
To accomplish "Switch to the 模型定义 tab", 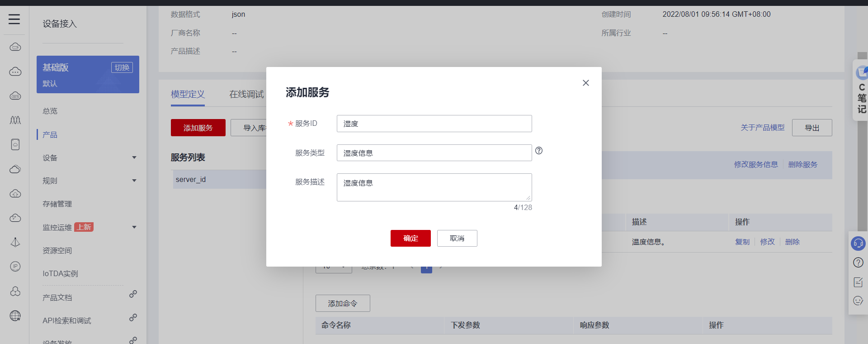I will (x=188, y=95).
